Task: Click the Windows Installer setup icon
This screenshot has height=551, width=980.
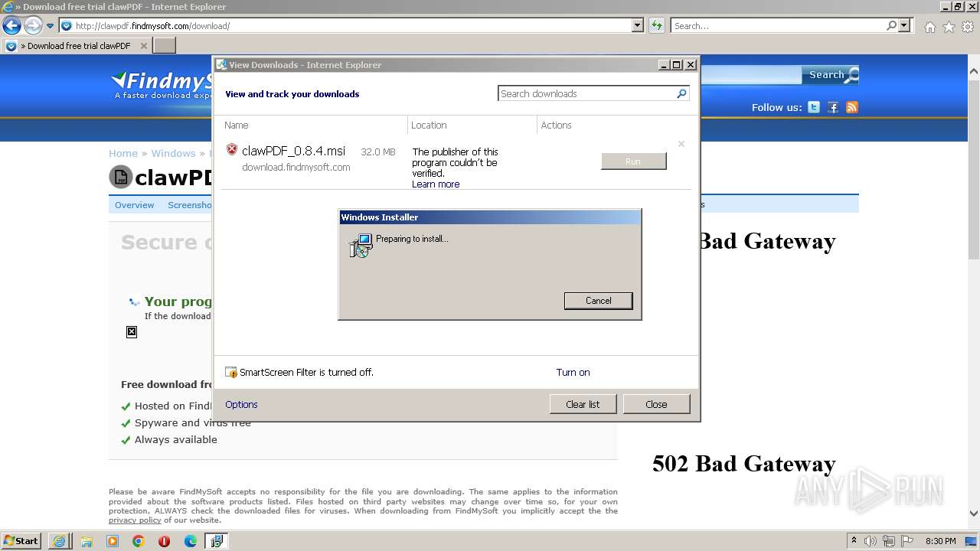Action: tap(361, 246)
